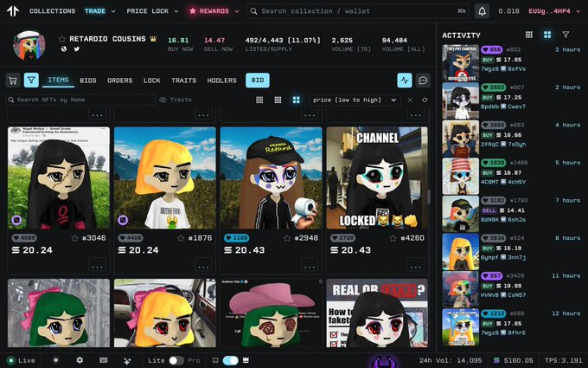Viewport: 588px width, 368px height.
Task: Click the Live status indicator
Action: click(x=21, y=360)
